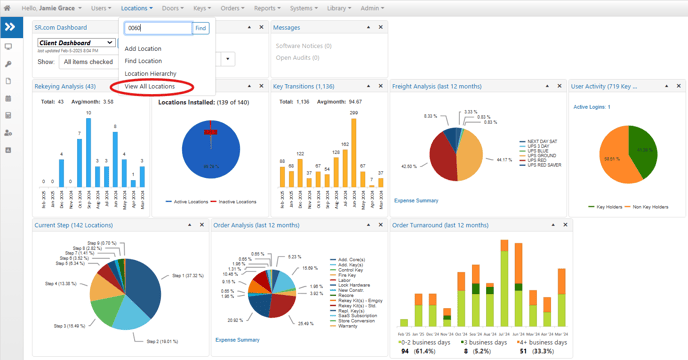This screenshot has width=688, height=360.
Task: Close the User Activity panel
Action: 679,86
